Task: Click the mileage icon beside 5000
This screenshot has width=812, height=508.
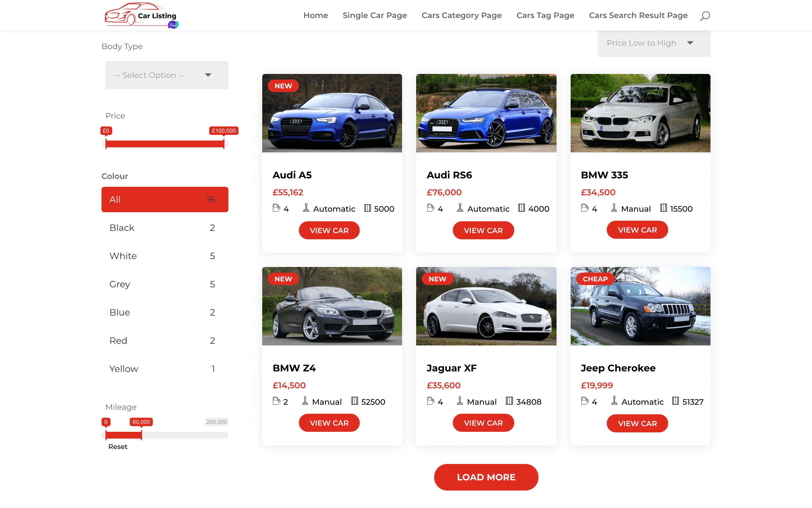Action: click(x=367, y=208)
